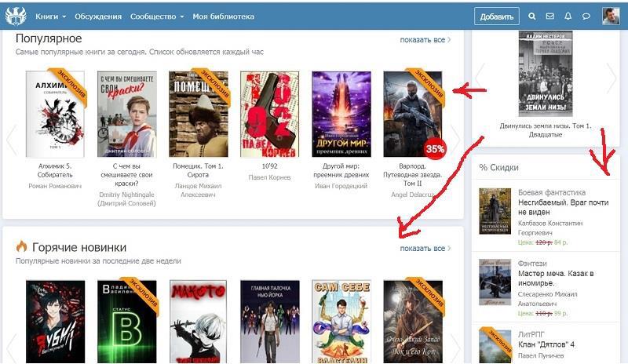Screen dimensions: 628x364
Task: Click показать все in the Популярное section
Action: click(x=425, y=40)
